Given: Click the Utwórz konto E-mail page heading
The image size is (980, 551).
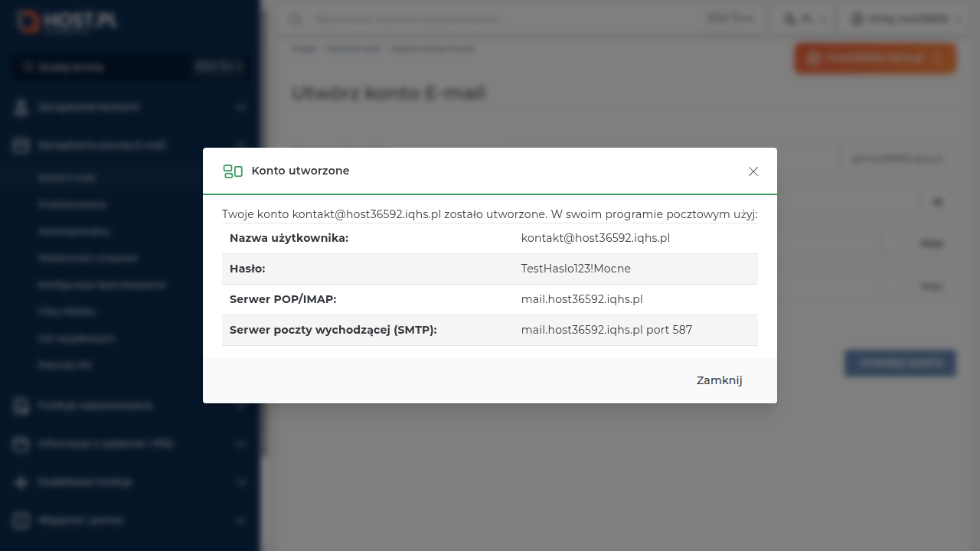Looking at the screenshot, I should pos(388,93).
